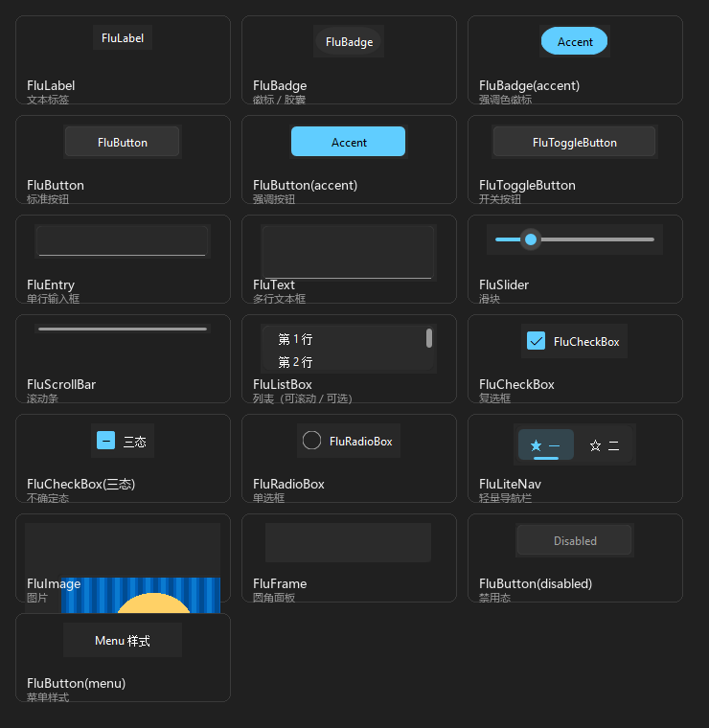Click the FluButton(disabled) card title
The image size is (709, 728).
click(x=536, y=583)
